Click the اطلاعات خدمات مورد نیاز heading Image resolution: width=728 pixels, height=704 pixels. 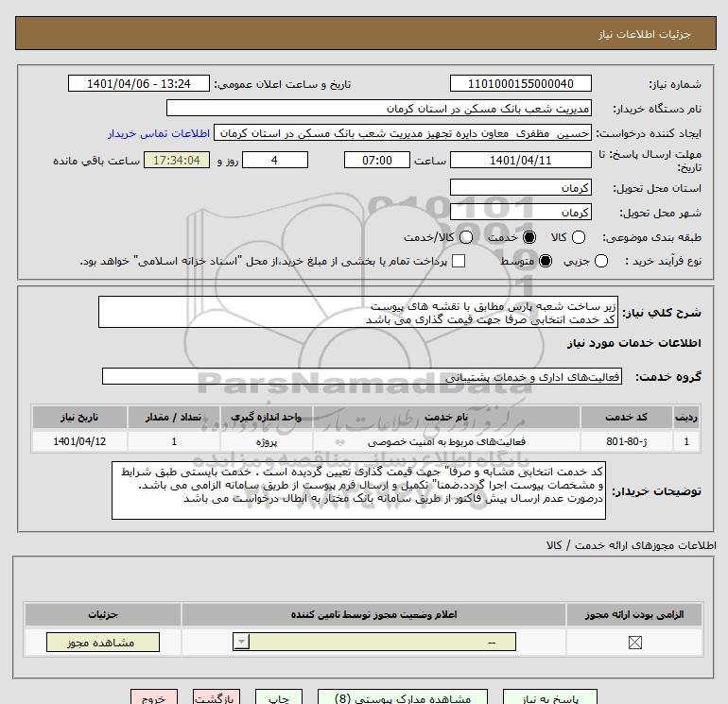click(x=633, y=343)
